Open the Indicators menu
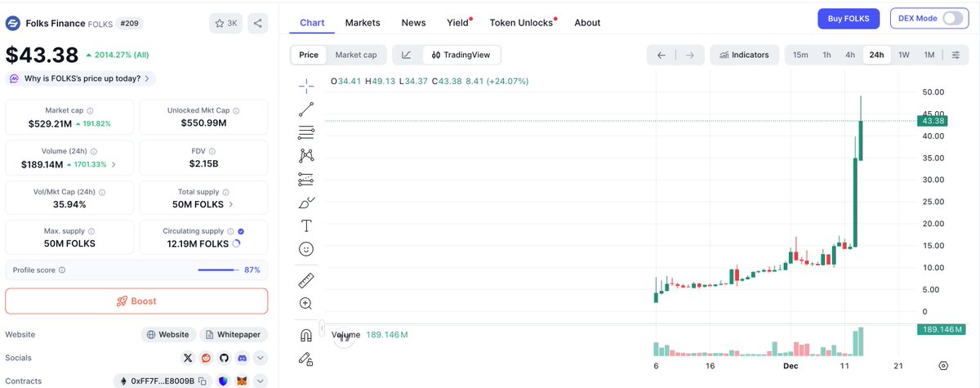The width and height of the screenshot is (980, 388). pos(744,55)
